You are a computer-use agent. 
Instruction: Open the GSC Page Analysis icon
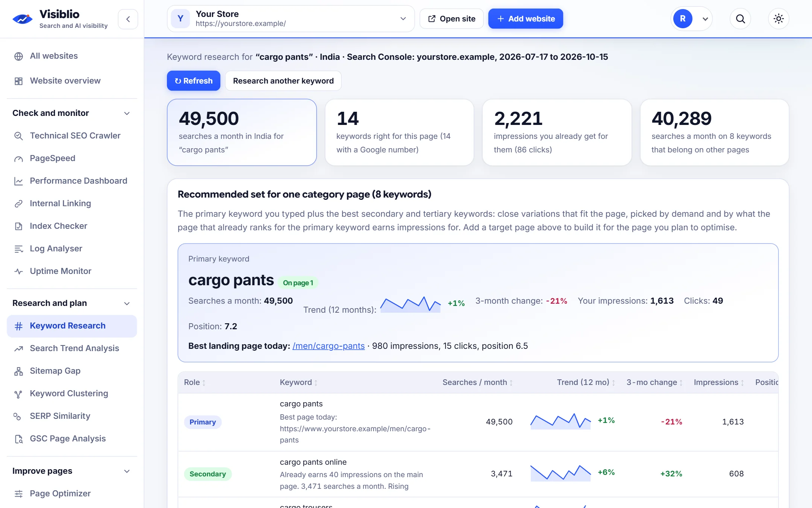tap(18, 439)
